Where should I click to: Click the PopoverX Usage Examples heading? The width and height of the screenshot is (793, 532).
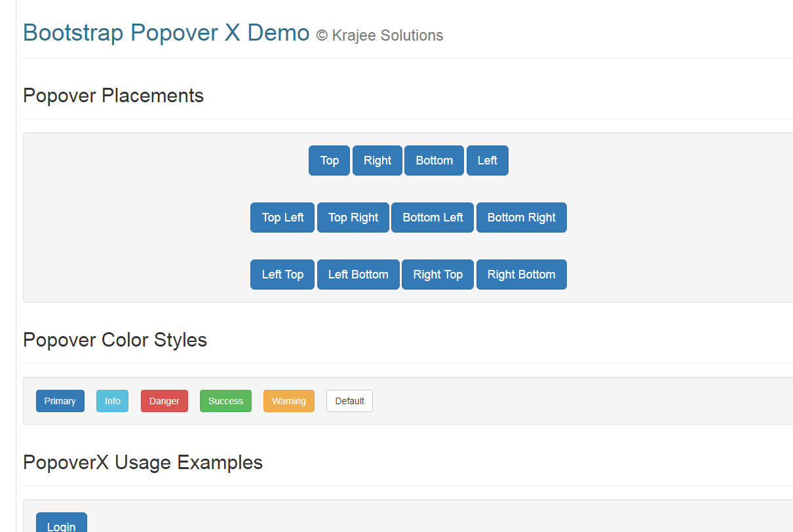pyautogui.click(x=143, y=463)
